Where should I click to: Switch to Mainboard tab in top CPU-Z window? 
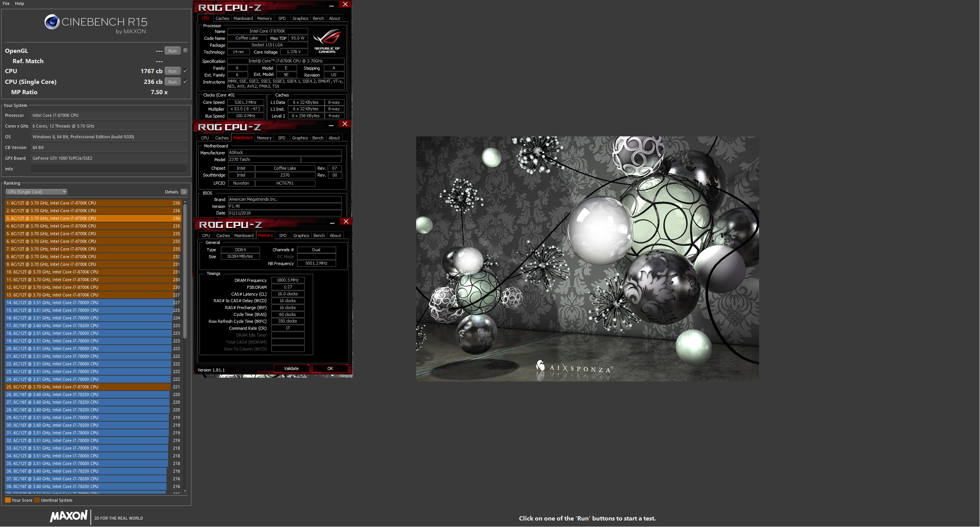point(243,18)
